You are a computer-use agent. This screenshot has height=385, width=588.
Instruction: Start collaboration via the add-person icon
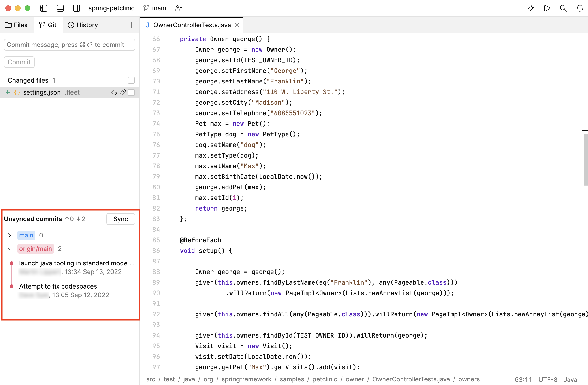(178, 8)
